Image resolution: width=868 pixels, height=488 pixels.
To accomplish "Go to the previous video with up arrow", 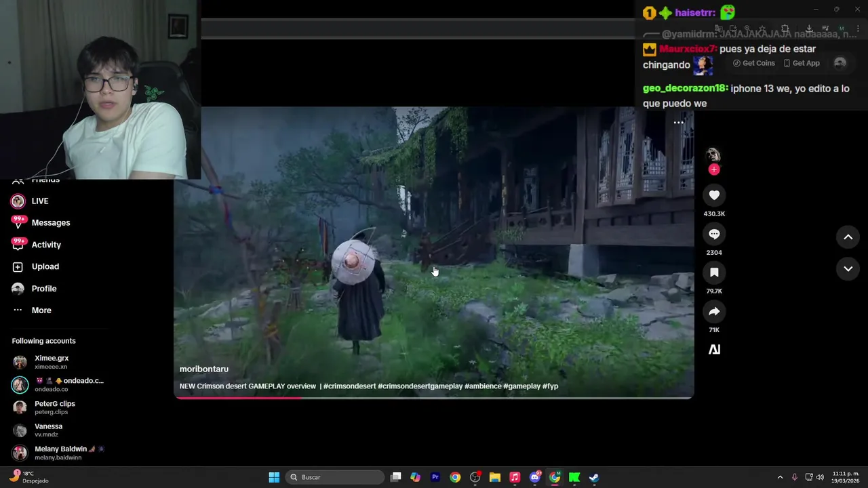I will coord(848,237).
